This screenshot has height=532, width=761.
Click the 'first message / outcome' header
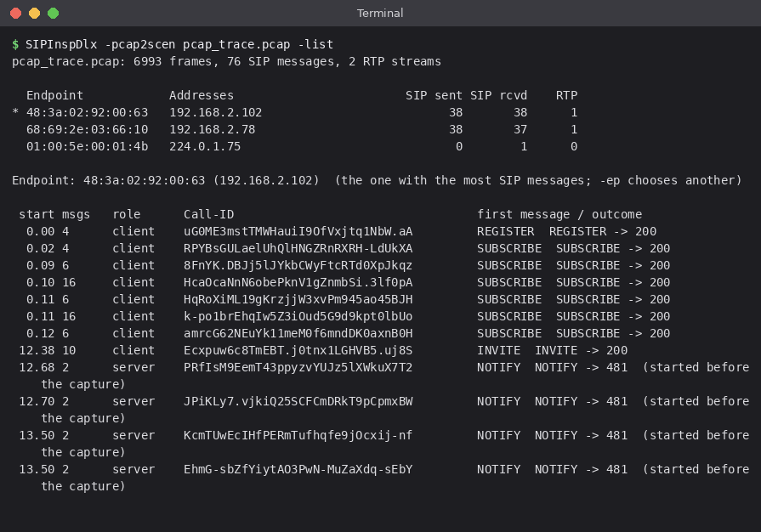tap(559, 214)
